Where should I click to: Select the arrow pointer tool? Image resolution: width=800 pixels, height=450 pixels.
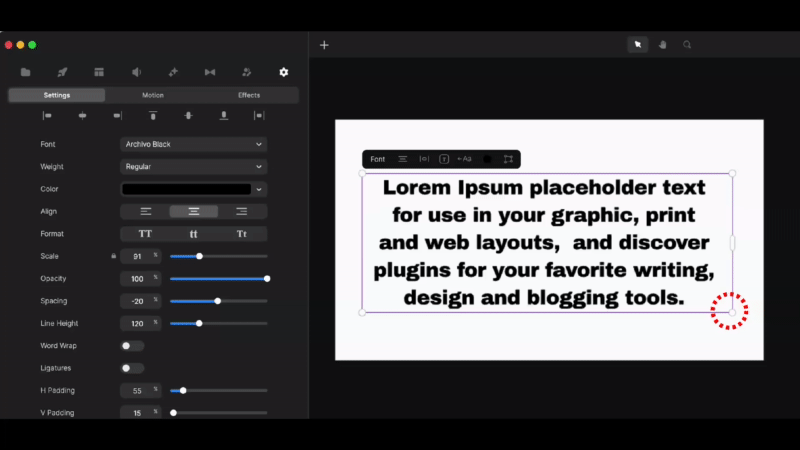[638, 45]
